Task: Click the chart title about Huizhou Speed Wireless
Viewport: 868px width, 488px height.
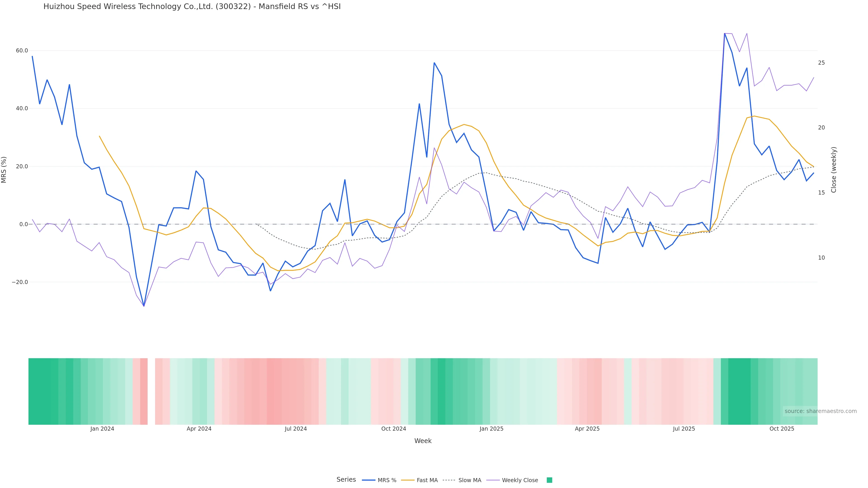Action: pos(192,6)
